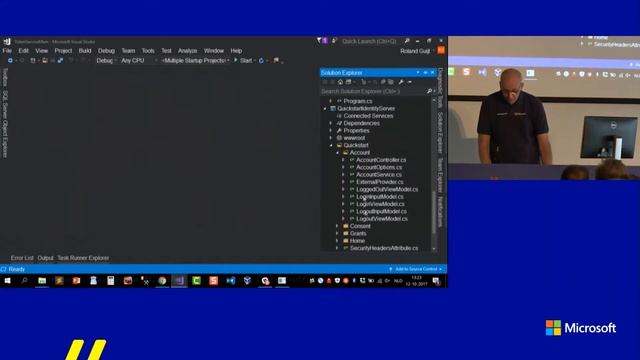Open the View menu
Screen dimensions: 640x360
pyautogui.click(x=41, y=51)
